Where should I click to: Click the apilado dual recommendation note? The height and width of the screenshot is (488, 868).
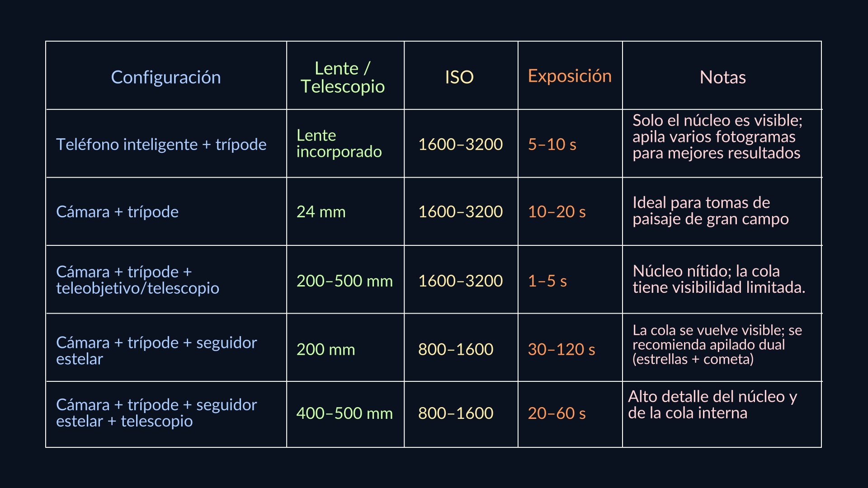717,344
